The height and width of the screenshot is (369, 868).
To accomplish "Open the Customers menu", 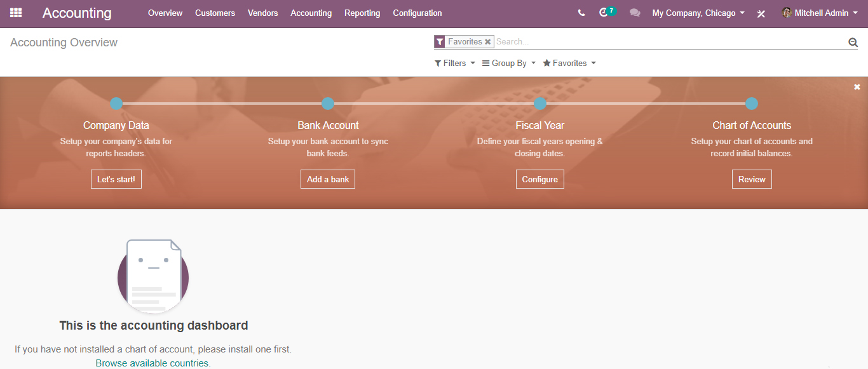I will coord(215,13).
